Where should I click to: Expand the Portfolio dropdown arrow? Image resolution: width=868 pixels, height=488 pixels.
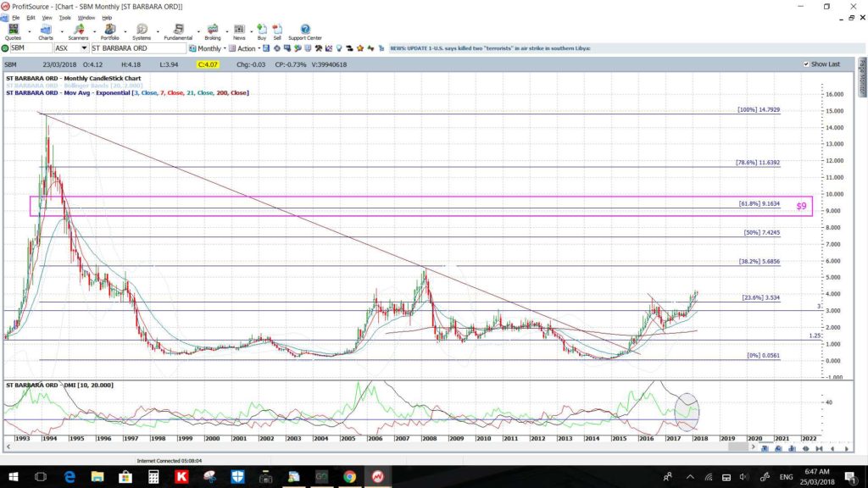click(125, 31)
